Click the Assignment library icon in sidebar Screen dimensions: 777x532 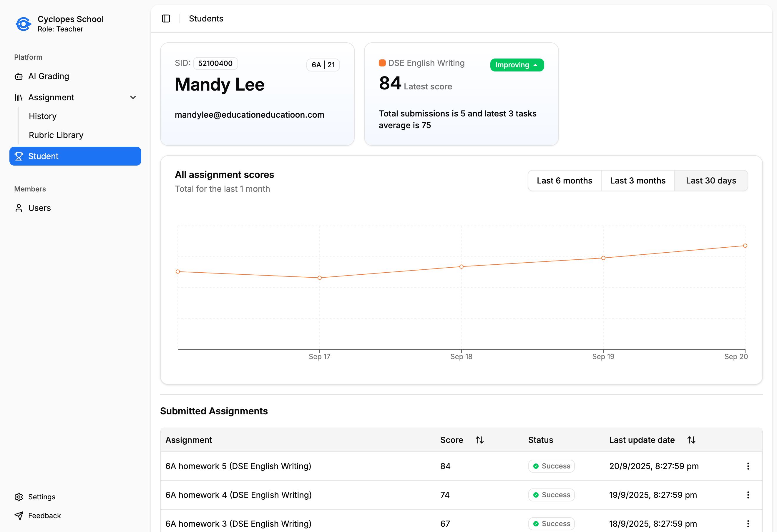[19, 97]
